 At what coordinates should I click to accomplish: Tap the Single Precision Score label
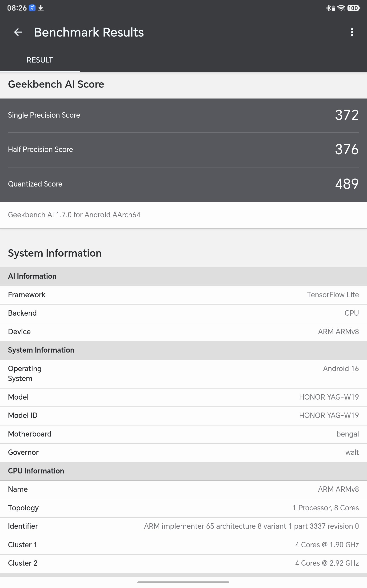[44, 115]
